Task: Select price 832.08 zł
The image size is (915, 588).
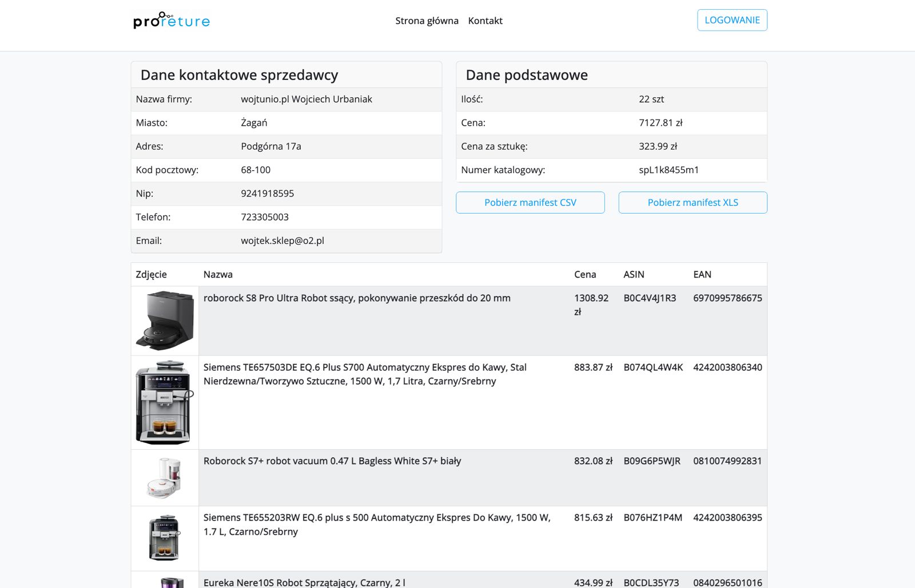Action: click(593, 461)
